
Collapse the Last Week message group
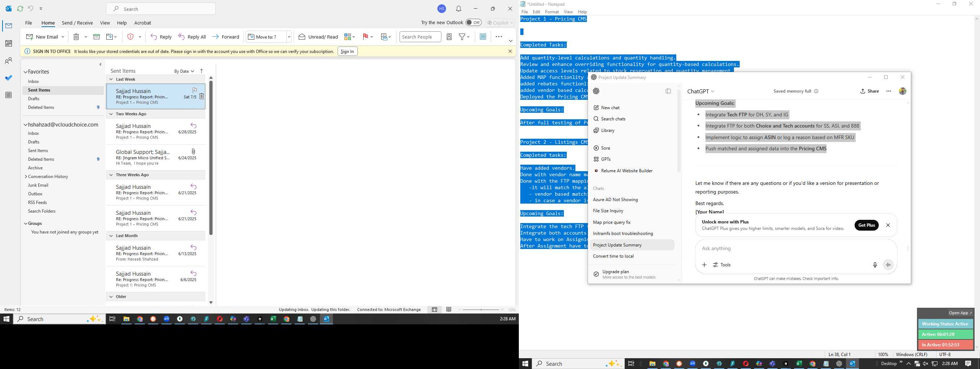click(111, 79)
